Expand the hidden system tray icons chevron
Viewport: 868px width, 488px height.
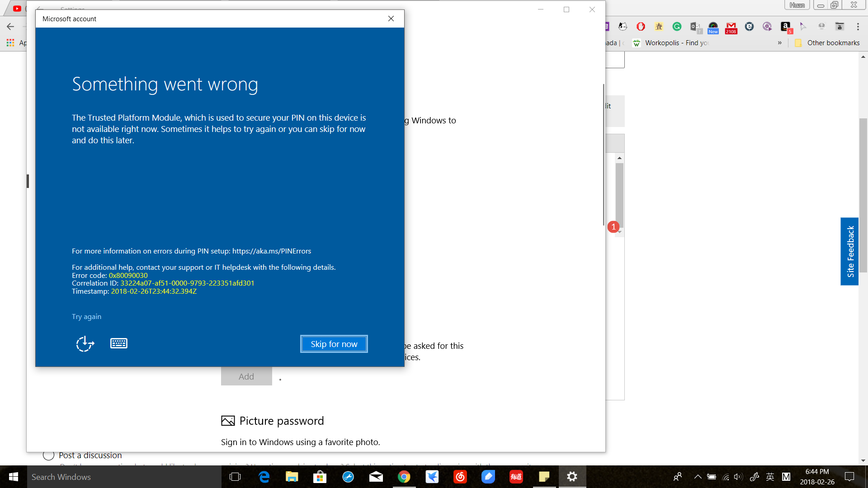698,477
